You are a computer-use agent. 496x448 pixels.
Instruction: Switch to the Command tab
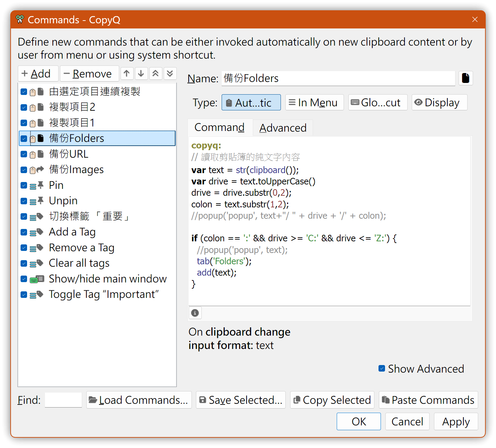point(220,127)
